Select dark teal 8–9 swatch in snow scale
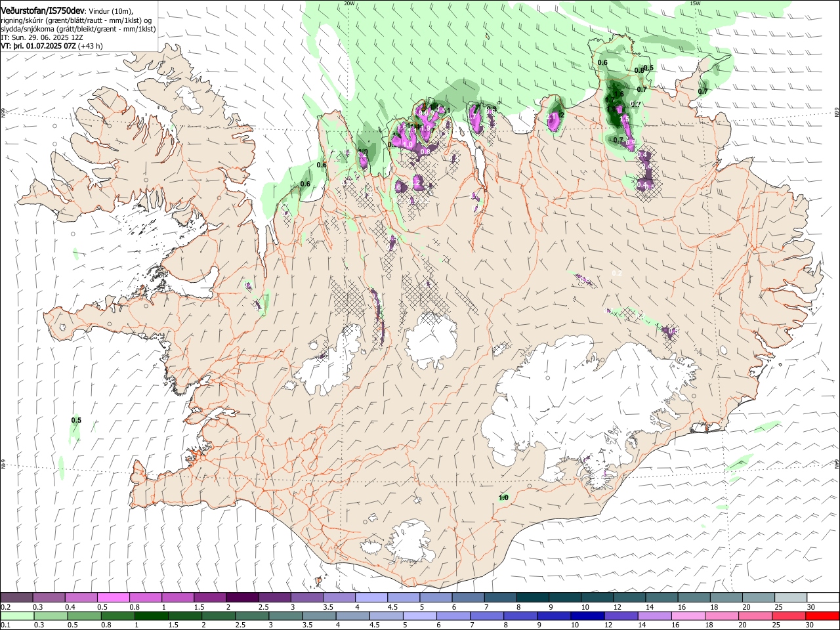Image resolution: width=840 pixels, height=630 pixels. point(533,598)
